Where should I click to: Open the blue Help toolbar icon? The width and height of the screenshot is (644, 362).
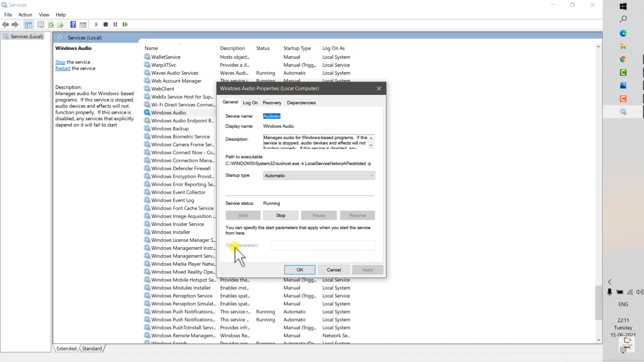[x=73, y=25]
